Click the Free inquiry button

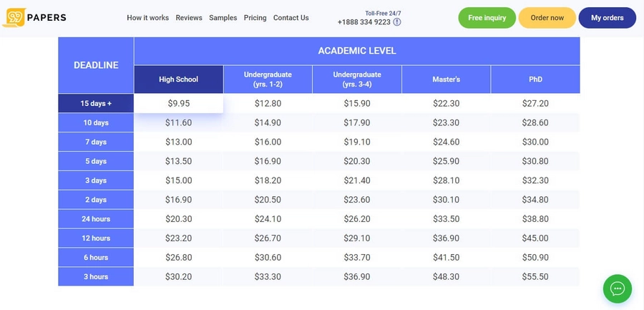pos(487,18)
